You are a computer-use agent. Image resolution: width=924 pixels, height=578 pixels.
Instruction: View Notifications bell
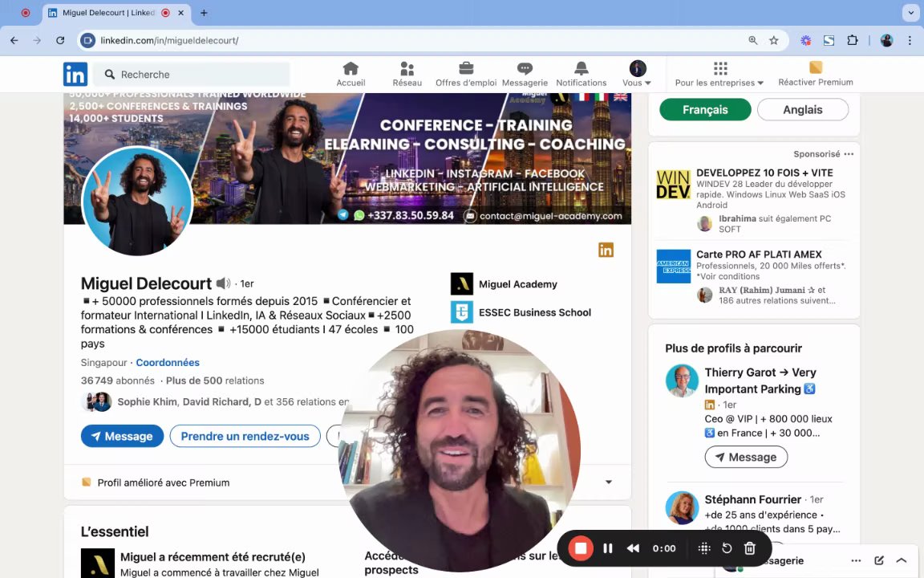coord(581,75)
